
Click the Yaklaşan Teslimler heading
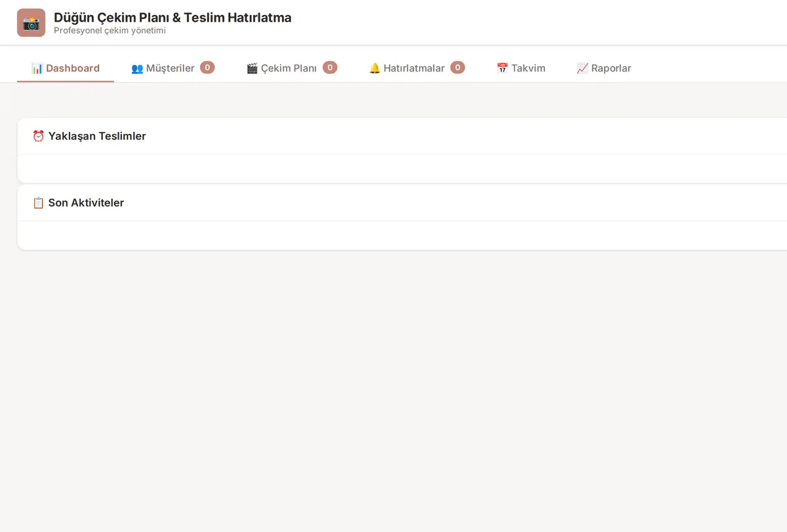(89, 136)
